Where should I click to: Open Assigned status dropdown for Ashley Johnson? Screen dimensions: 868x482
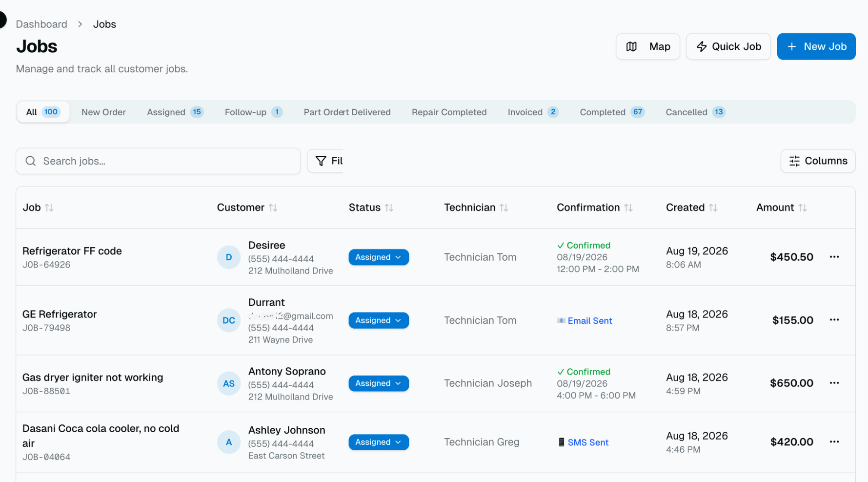(x=379, y=442)
